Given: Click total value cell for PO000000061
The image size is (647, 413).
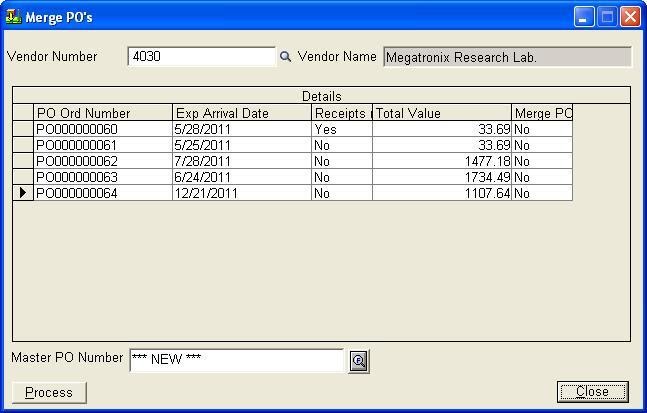Looking at the screenshot, I should coord(442,145).
